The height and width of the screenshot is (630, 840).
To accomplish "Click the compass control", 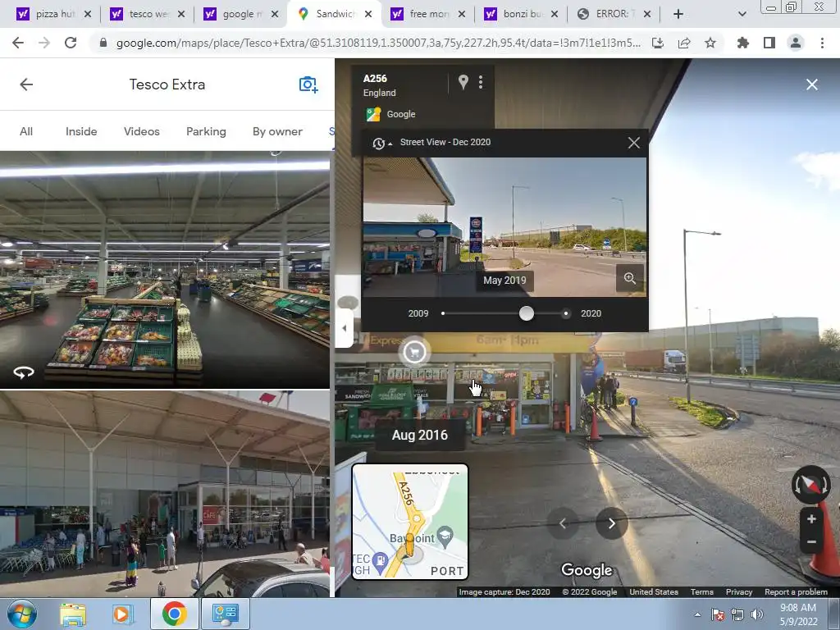I will [810, 484].
